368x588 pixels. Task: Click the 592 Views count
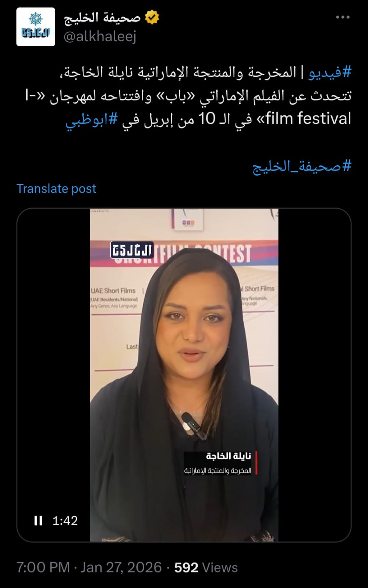tap(206, 567)
